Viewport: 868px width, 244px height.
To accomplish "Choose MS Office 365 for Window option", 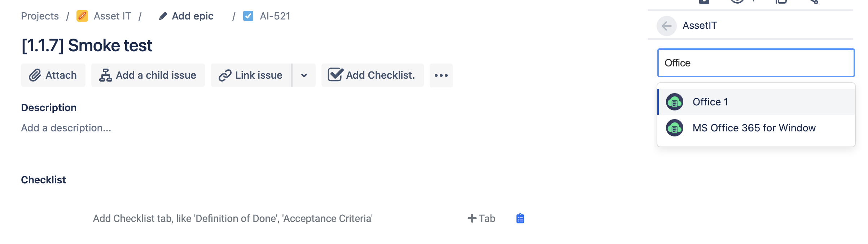I will (x=754, y=128).
